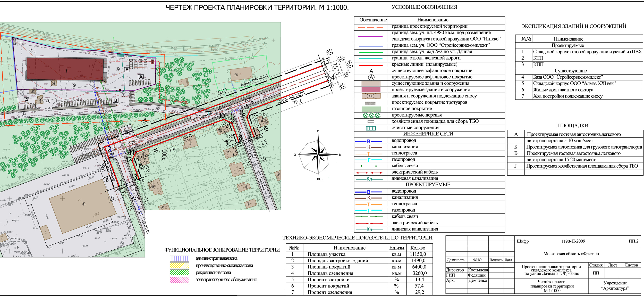Click the ТБО waste collection area symbol
Image resolution: width=644 pixels, height=296 pixels.
point(371,122)
